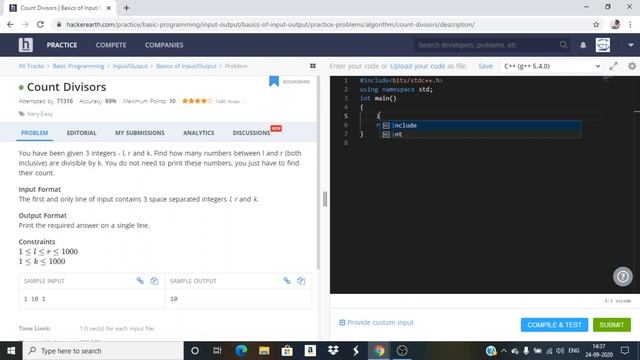Click the browser address bar
Viewport: 640px width, 360px height.
tap(322, 24)
